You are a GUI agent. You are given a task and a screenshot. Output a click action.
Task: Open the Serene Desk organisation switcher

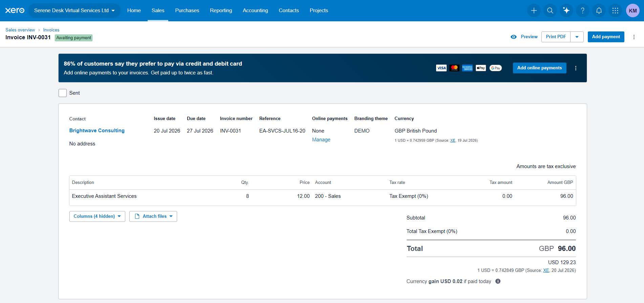(x=74, y=10)
